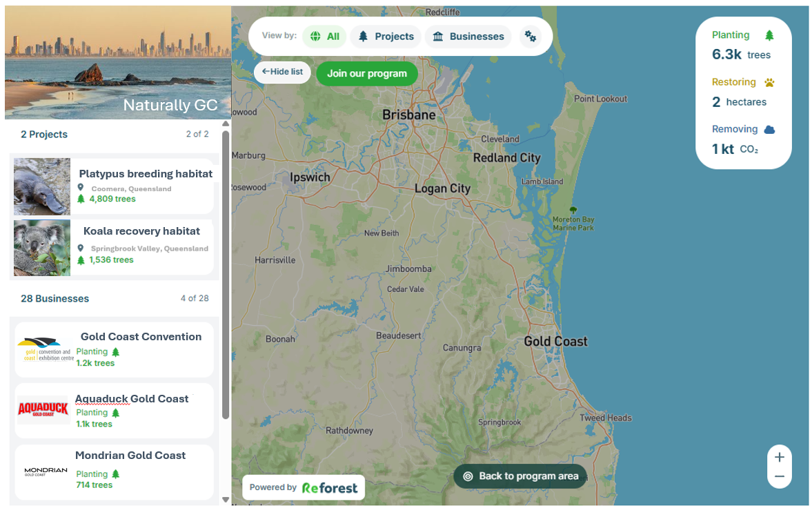
Task: Click the 28 Businesses heading
Action: coord(55,299)
